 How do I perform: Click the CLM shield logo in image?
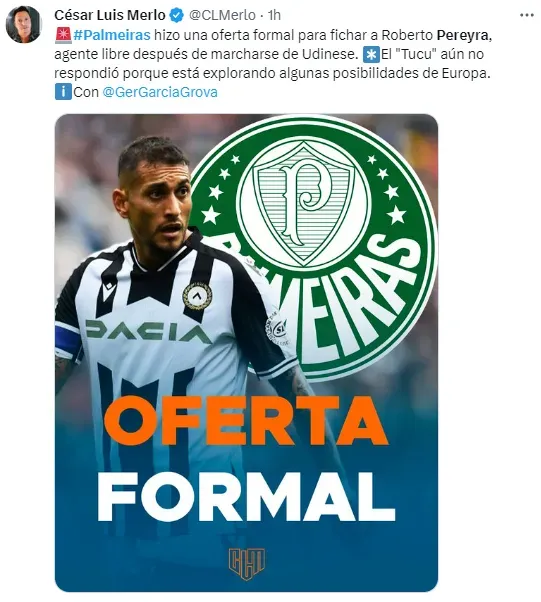pos(247,563)
